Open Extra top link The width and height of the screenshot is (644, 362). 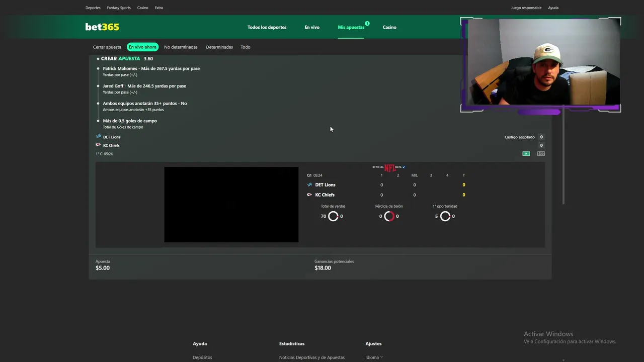click(x=159, y=8)
